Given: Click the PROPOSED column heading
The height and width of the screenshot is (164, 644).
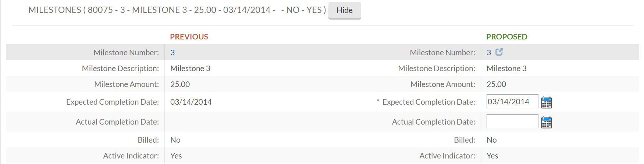Looking at the screenshot, I should pos(506,37).
